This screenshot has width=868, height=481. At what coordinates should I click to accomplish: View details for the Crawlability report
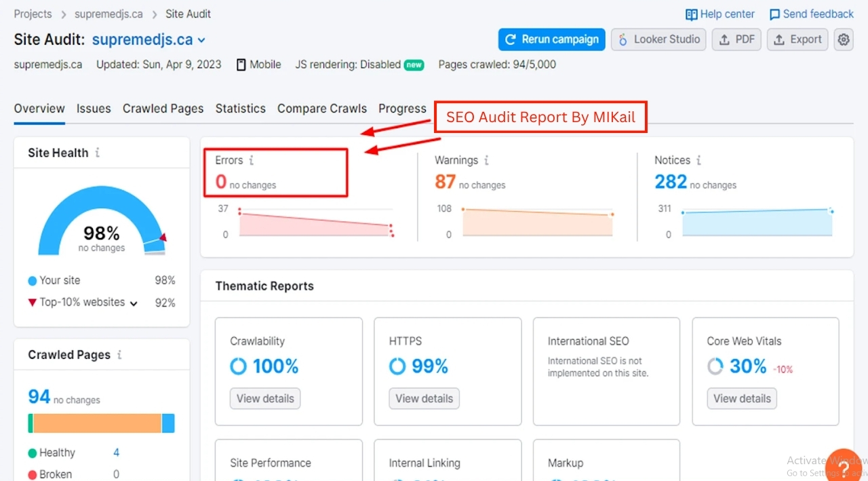265,398
